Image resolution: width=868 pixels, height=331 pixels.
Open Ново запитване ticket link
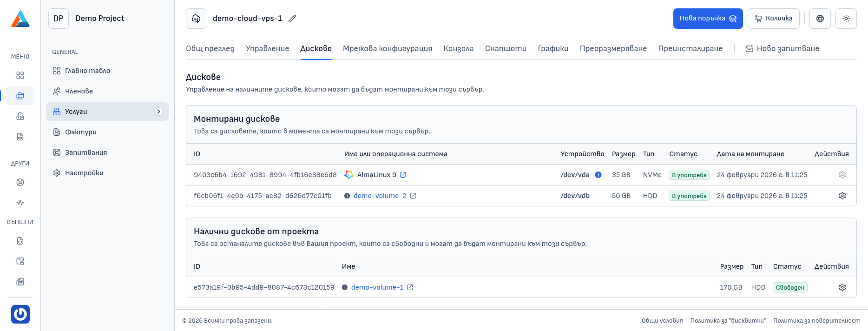[782, 48]
